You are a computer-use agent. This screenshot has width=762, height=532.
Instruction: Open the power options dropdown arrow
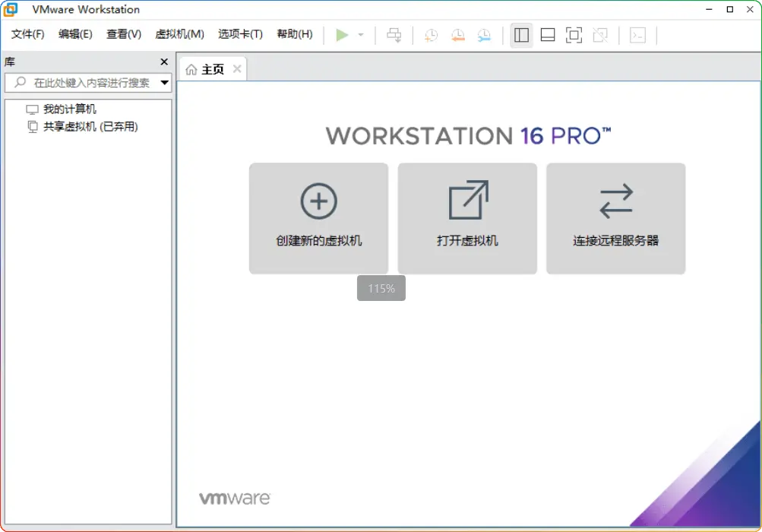(361, 35)
